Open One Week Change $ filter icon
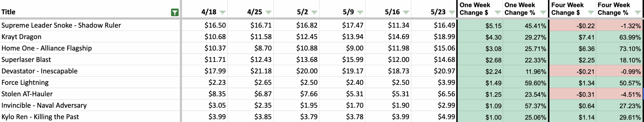Image resolution: width=644 pixels, height=122 pixels. coord(498,13)
